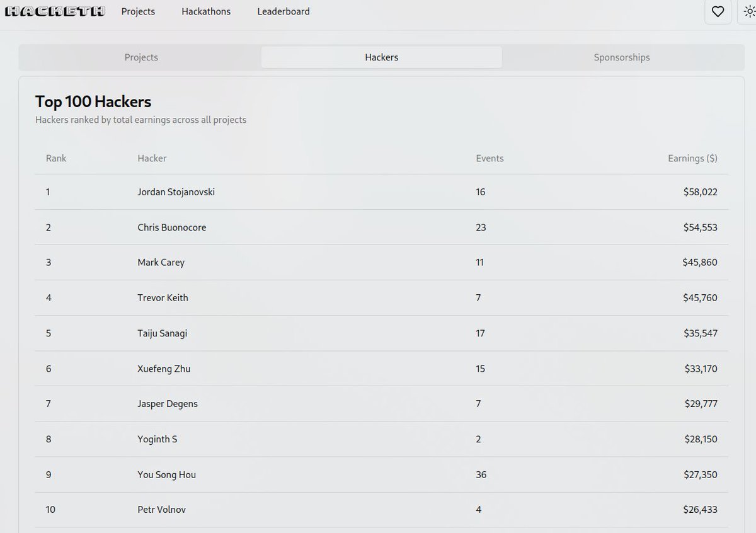The height and width of the screenshot is (533, 756).
Task: Select Taiju Sanagi name
Action: click(x=162, y=333)
